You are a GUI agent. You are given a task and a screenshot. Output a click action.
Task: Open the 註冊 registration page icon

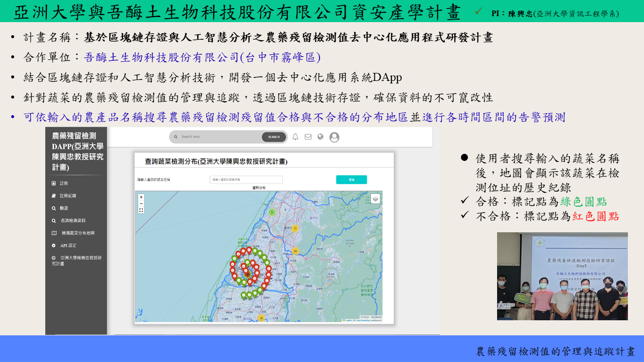(x=54, y=184)
